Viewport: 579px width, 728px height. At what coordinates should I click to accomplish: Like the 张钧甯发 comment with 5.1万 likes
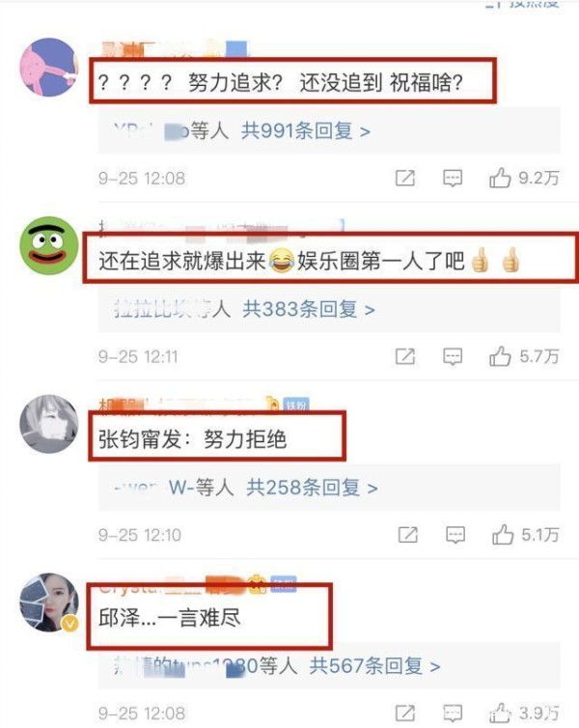click(503, 534)
